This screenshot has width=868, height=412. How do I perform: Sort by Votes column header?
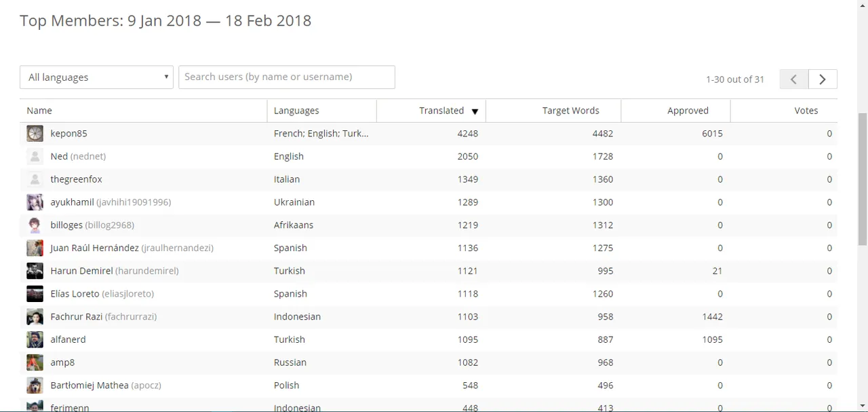coord(806,111)
